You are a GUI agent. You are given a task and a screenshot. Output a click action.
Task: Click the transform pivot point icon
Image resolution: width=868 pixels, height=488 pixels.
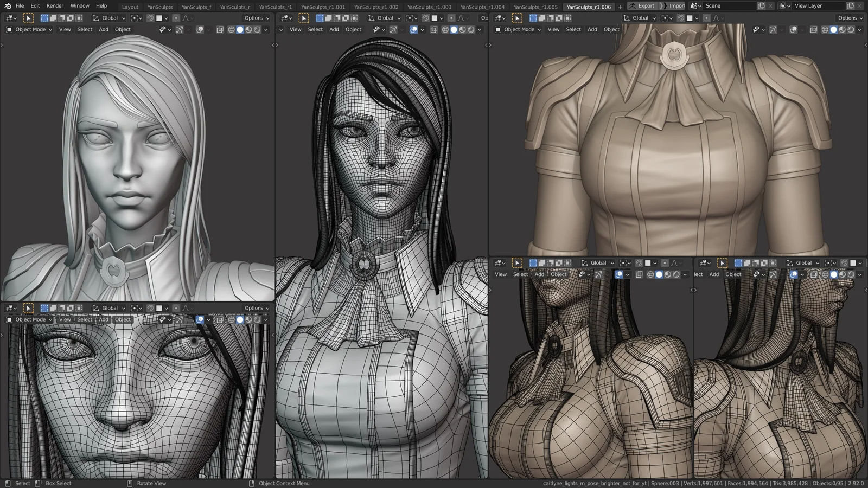click(x=135, y=18)
